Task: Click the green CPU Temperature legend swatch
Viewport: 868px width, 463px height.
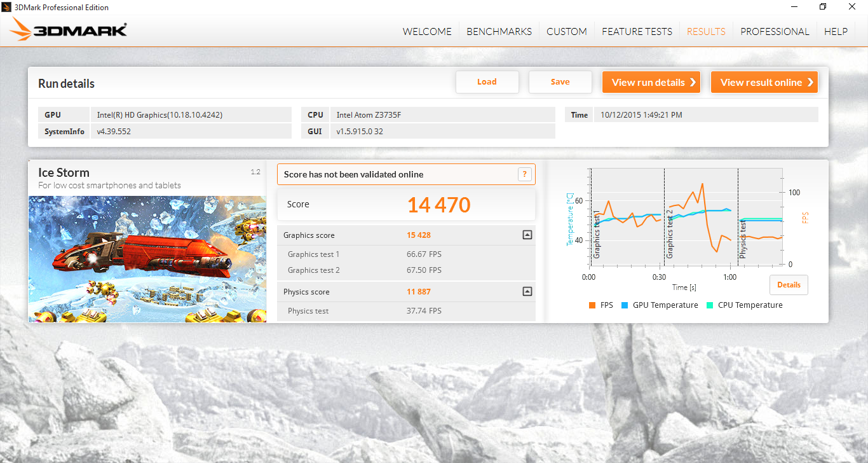Action: tap(710, 305)
